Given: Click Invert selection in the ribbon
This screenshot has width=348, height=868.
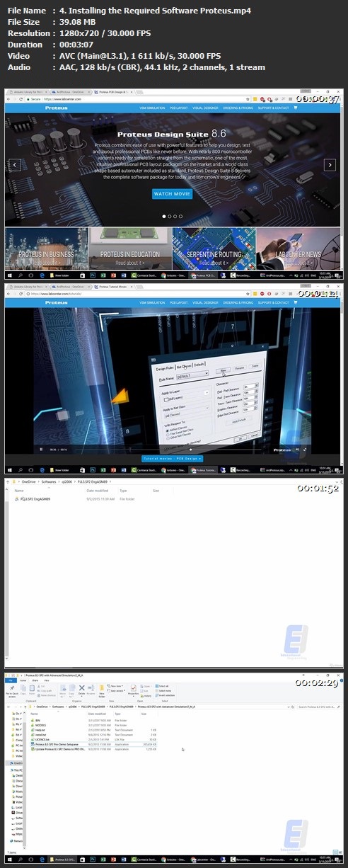Looking at the screenshot, I should click(164, 695).
